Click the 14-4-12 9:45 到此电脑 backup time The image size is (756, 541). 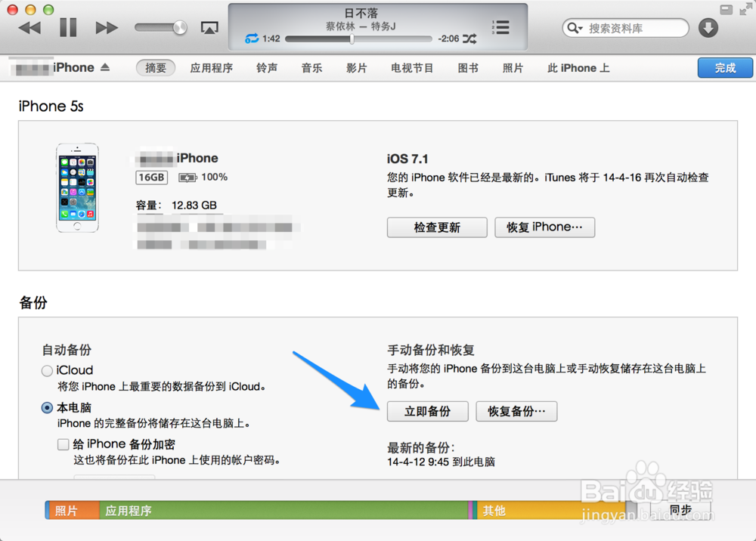[x=442, y=462]
